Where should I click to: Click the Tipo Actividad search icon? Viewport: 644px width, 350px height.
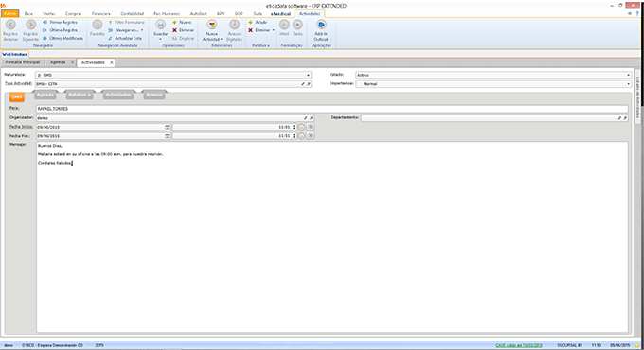coord(309,83)
